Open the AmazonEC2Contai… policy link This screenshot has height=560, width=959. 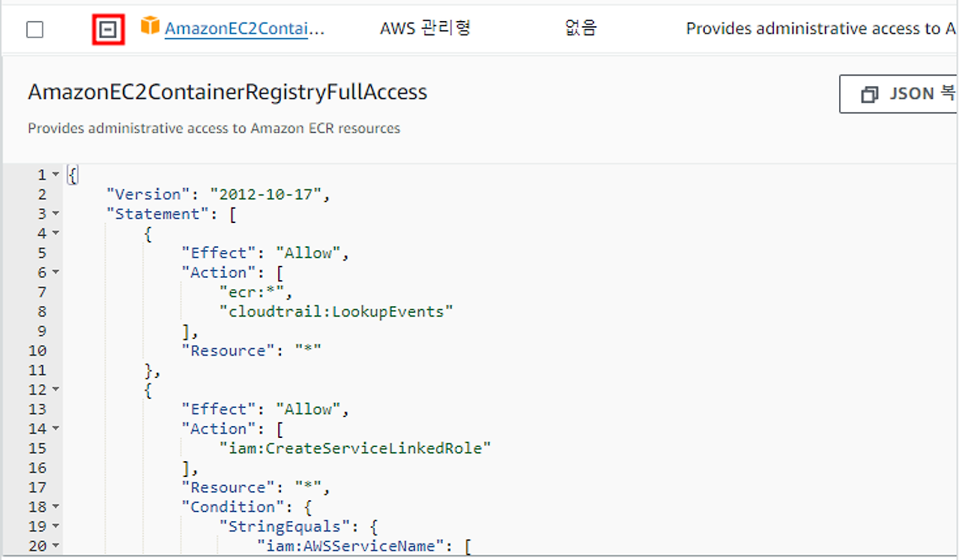(245, 28)
